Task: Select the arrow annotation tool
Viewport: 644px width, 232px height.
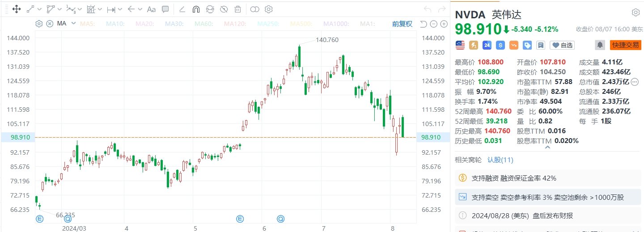Action: (131, 9)
